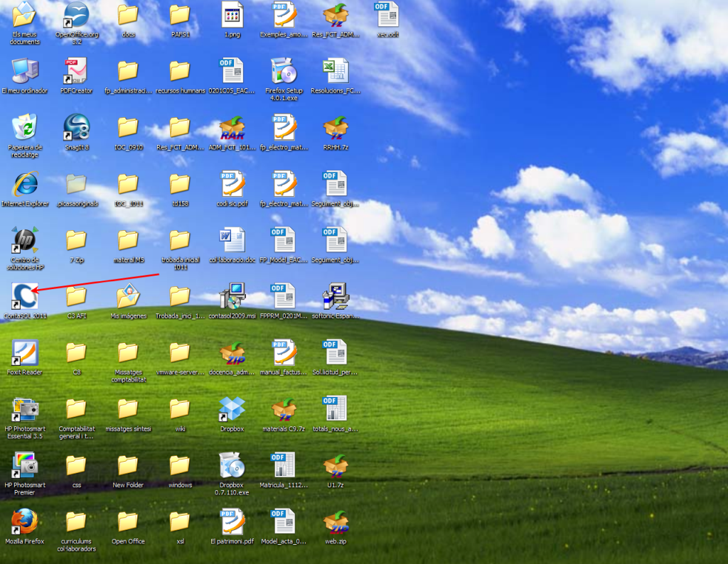Select the ContaSOL 2011 shortcut icon
The width and height of the screenshot is (728, 564).
coord(25,297)
